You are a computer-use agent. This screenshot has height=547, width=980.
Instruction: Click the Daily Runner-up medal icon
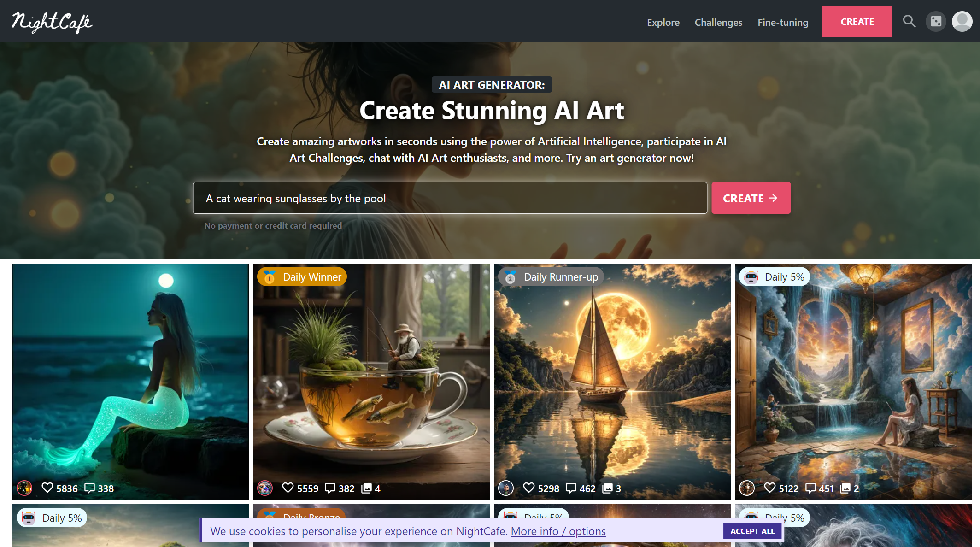tap(510, 276)
